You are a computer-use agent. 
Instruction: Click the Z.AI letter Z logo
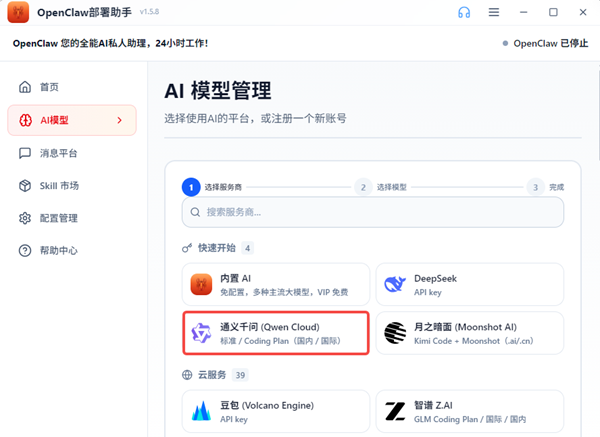coord(395,411)
